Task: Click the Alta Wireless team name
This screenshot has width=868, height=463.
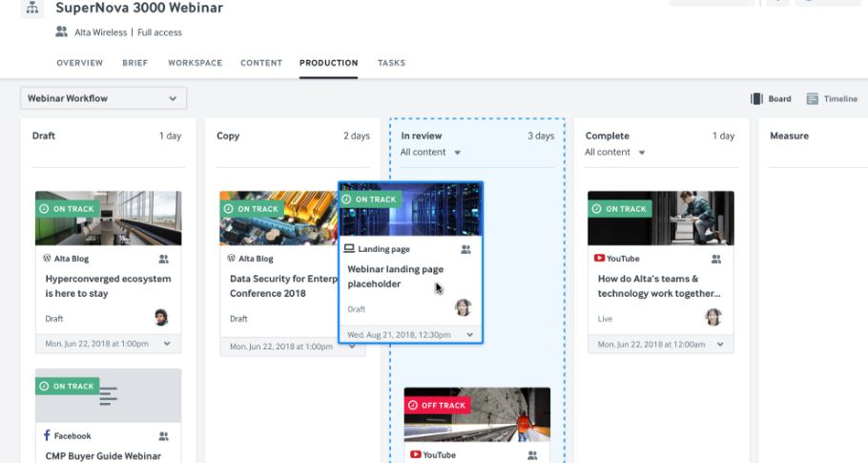Action: coord(101,32)
